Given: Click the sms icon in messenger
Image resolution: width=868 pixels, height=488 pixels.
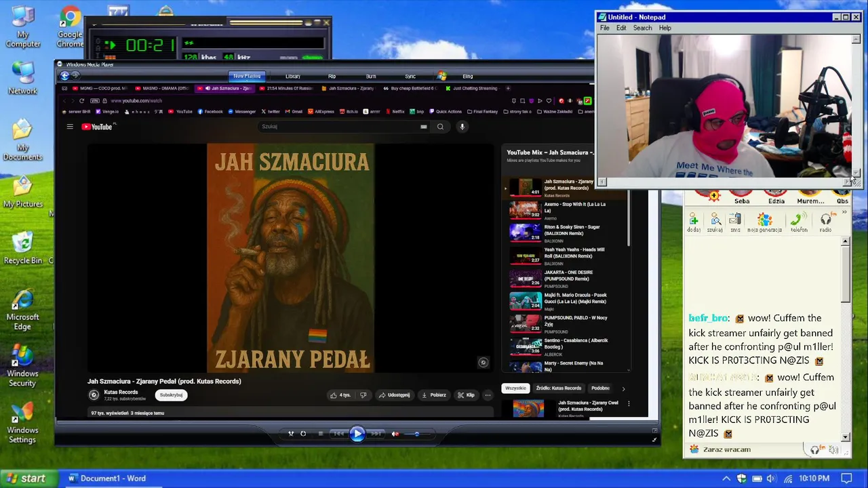Looking at the screenshot, I should coord(735,222).
